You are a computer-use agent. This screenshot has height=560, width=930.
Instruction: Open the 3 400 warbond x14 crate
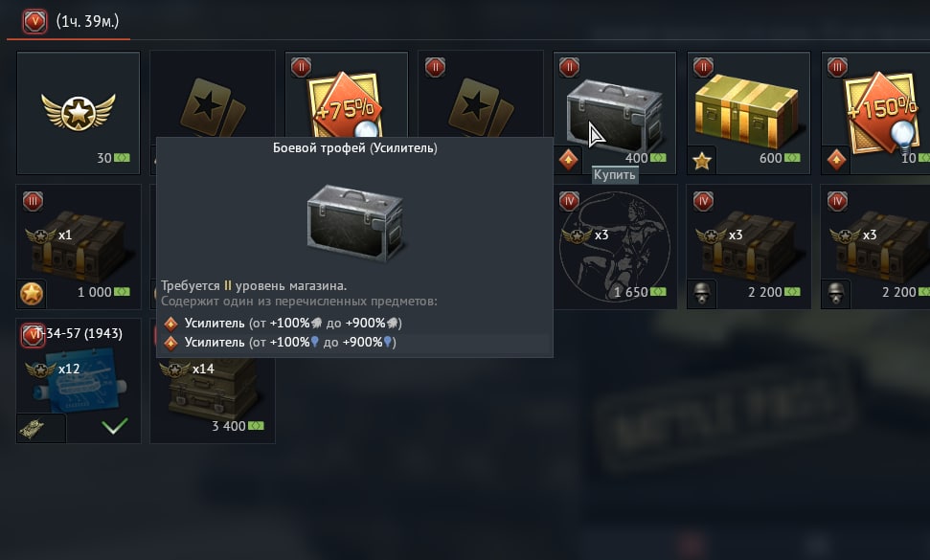213,400
